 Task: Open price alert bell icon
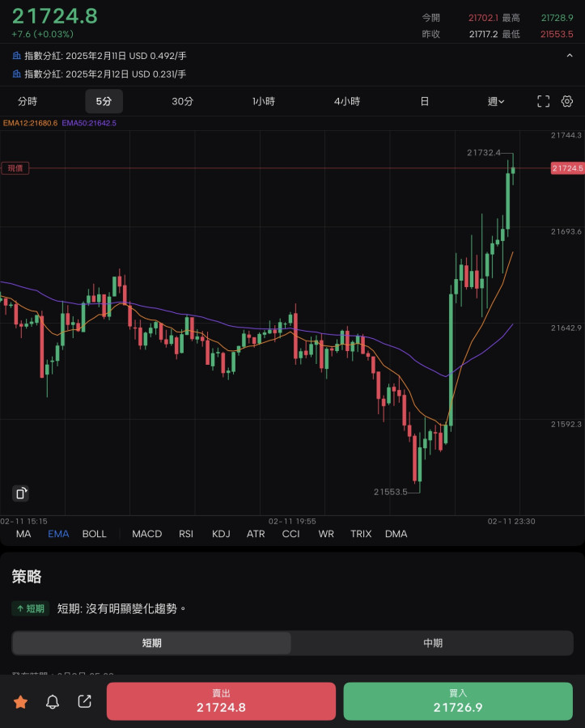[53, 701]
